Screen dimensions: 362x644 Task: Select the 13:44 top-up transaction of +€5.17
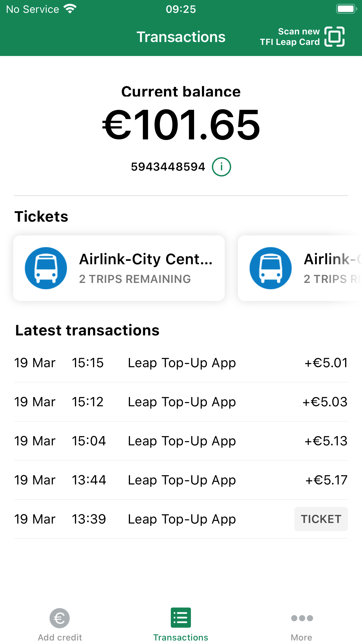tap(181, 480)
